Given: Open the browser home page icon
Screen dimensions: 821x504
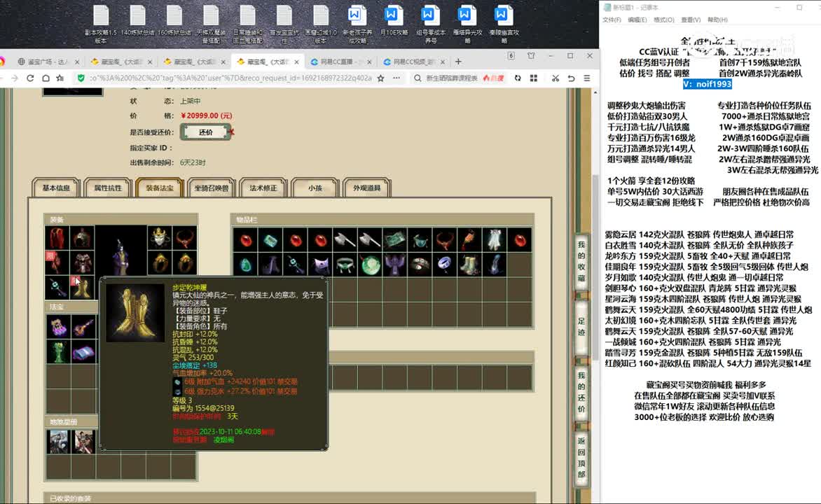Looking at the screenshot, I should point(46,78).
